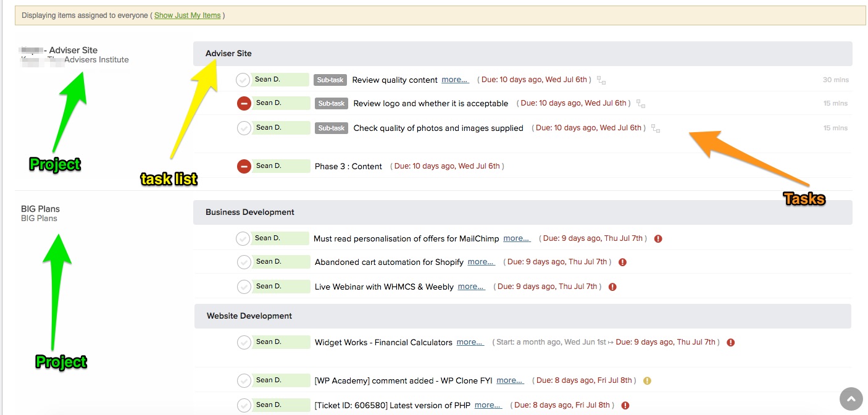Viewport: 868px width, 415px height.
Task: Complete the Live Webinar with WHMCS task
Action: click(x=244, y=287)
